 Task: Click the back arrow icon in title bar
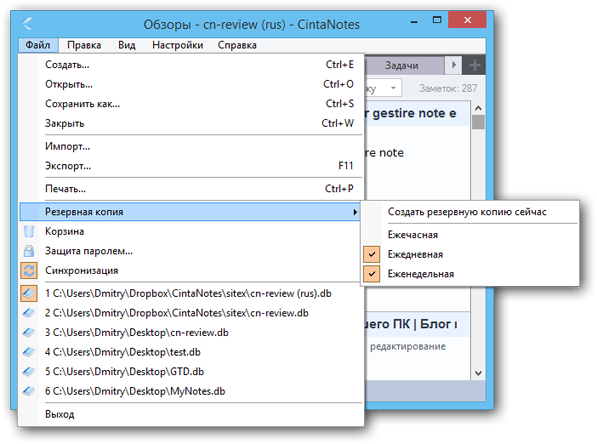(x=27, y=24)
